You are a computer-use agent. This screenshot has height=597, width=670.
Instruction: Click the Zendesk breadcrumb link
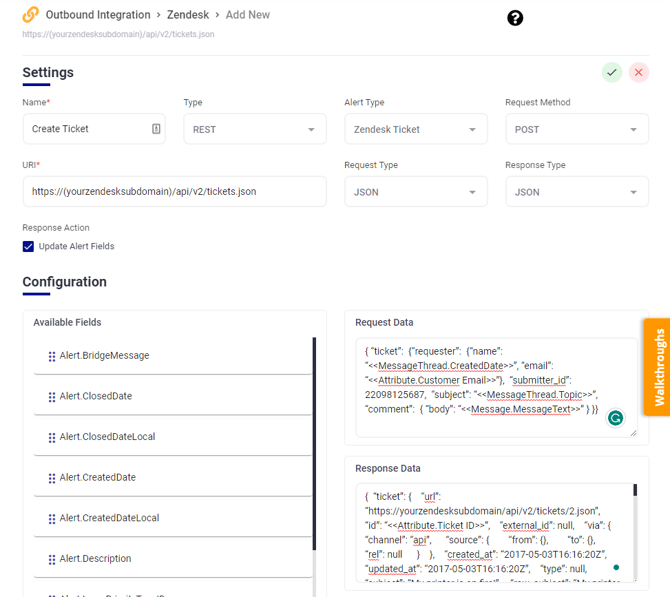pyautogui.click(x=194, y=15)
